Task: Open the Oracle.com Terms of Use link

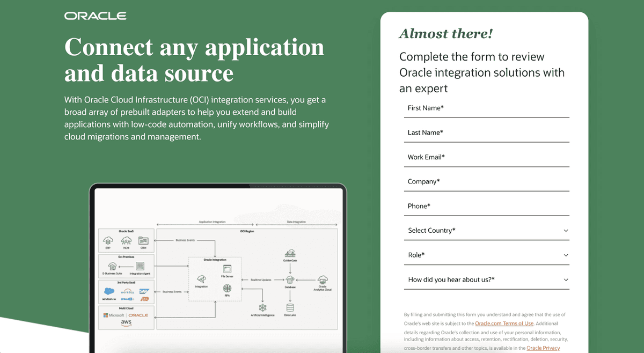Action: tap(504, 323)
